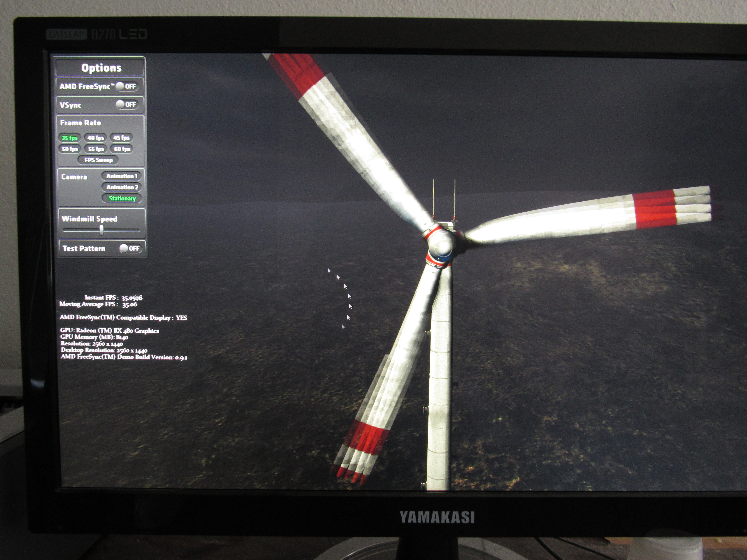Set camera to Stationary
The width and height of the screenshot is (747, 560).
(122, 198)
